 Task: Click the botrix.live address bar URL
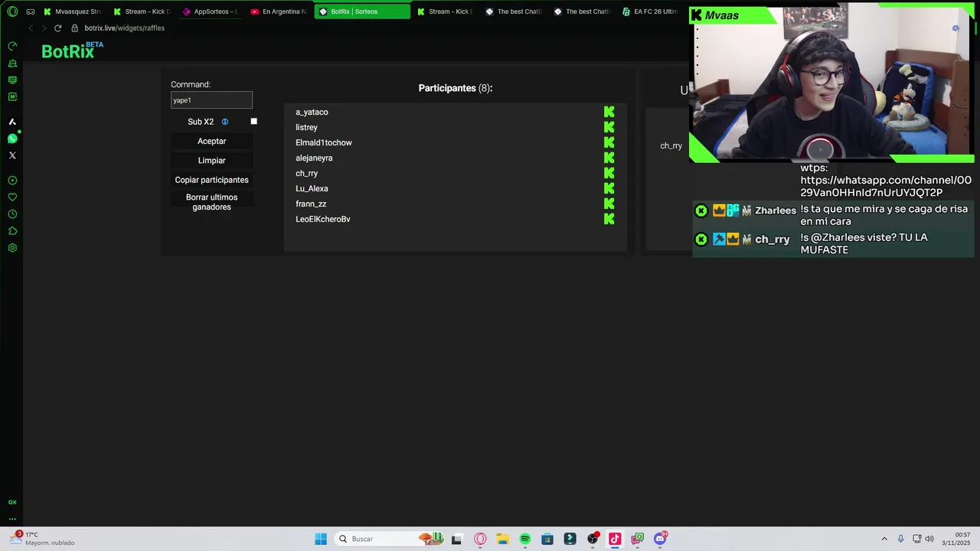(x=125, y=28)
